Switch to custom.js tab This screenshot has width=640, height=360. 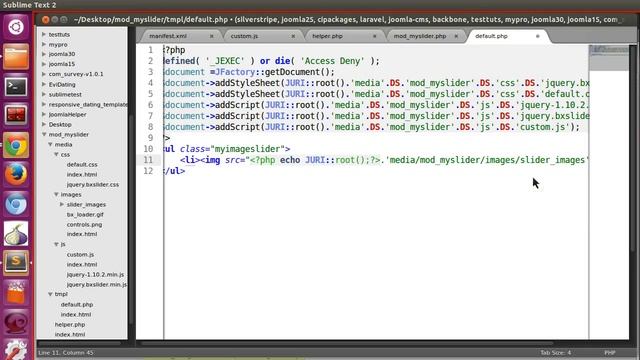[244, 36]
